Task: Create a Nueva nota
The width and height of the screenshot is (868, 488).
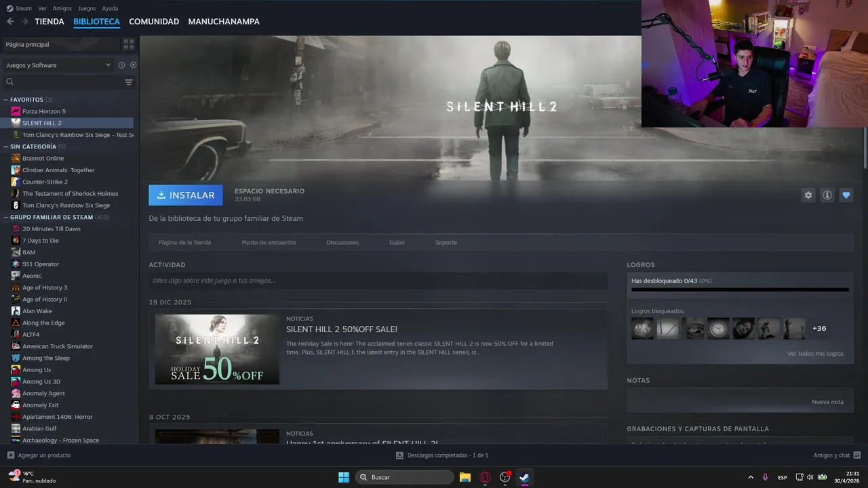Action: click(827, 402)
